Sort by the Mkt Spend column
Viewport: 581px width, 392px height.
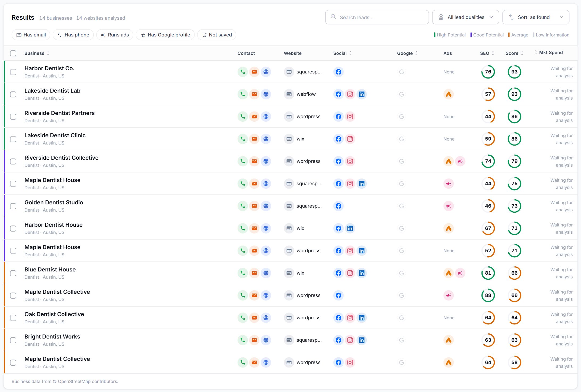tap(549, 52)
